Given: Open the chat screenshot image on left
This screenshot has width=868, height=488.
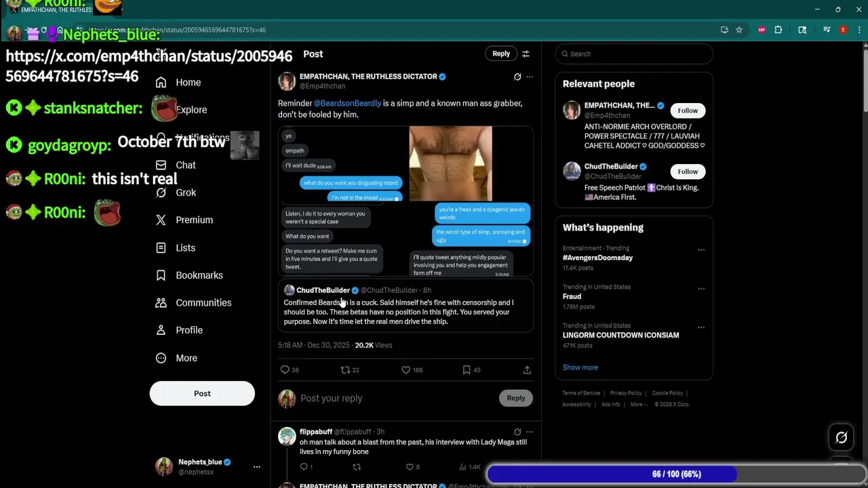Looking at the screenshot, I should (x=343, y=163).
